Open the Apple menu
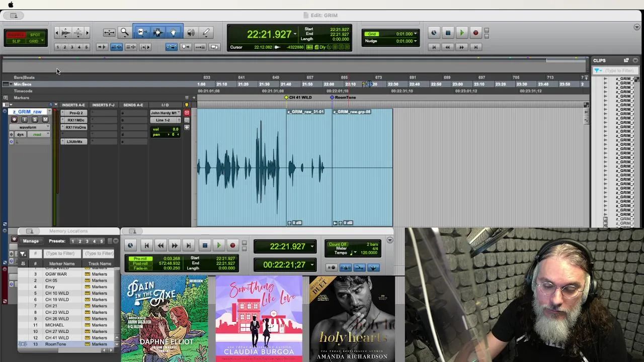644x362 pixels. (x=11, y=5)
